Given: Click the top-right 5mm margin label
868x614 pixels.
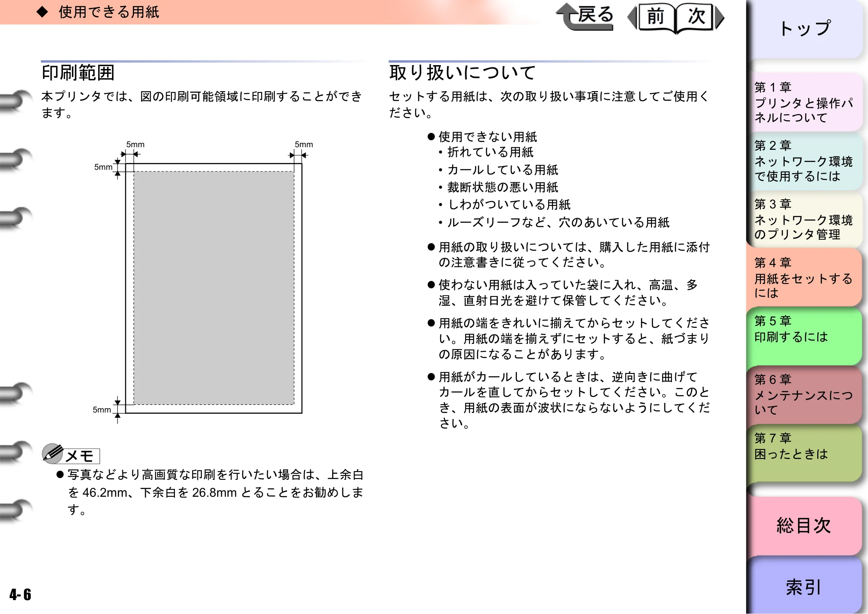Looking at the screenshot, I should tap(304, 145).
